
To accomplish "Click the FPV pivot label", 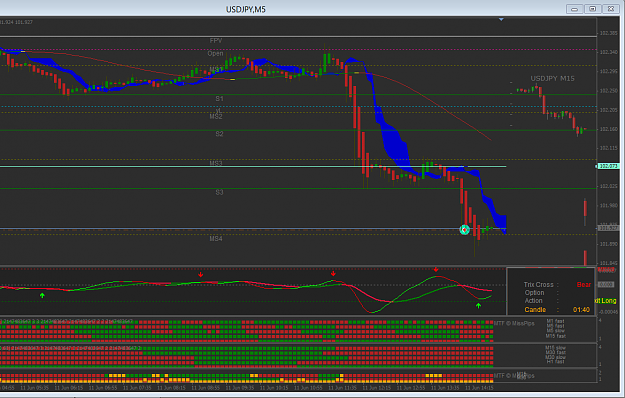I will [x=216, y=41].
